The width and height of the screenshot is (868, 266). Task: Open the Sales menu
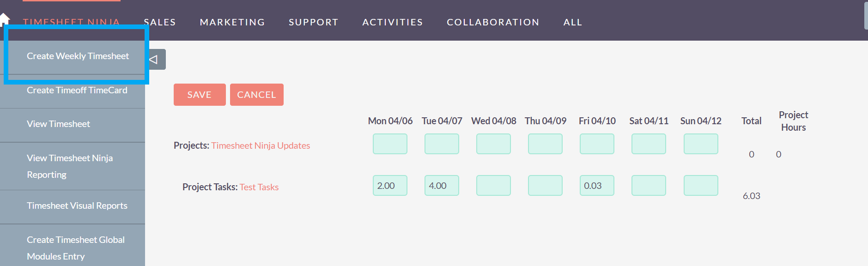[x=160, y=22]
